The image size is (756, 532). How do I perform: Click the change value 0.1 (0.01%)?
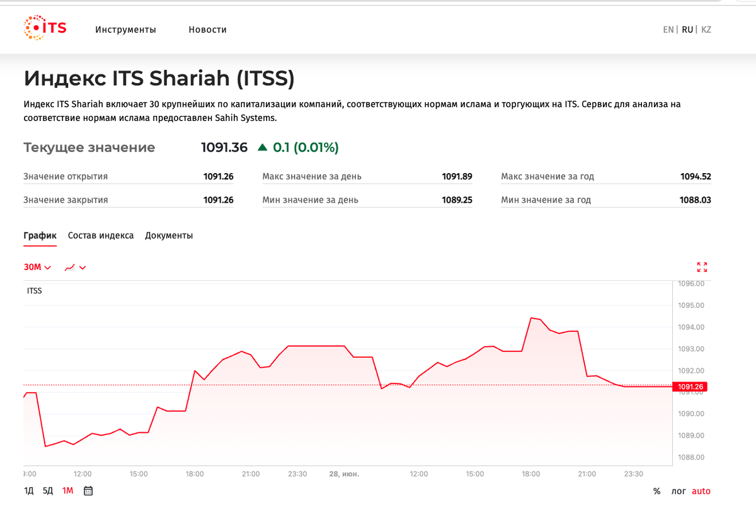299,147
